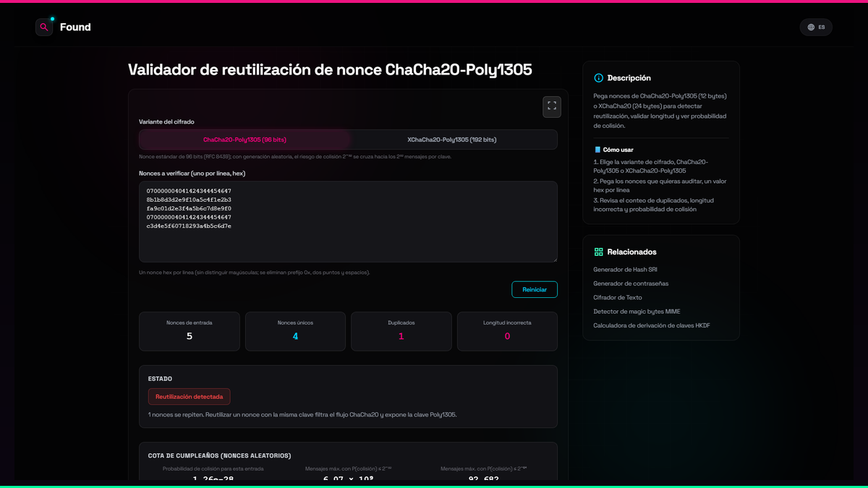Click the globe icon in language button
The height and width of the screenshot is (488, 868).
point(811,27)
